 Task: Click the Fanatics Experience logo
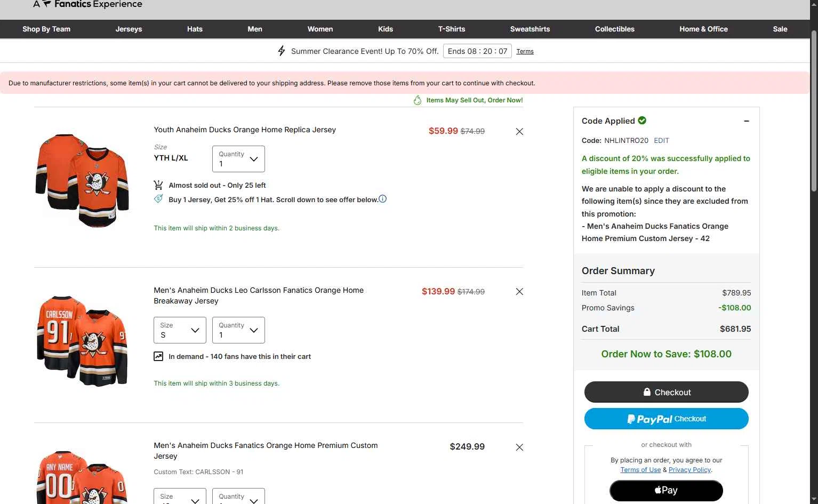coord(87,4)
